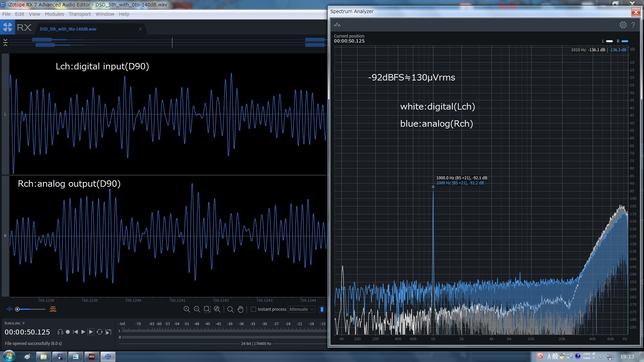This screenshot has width=644, height=362.
Task: Click the R channel label of waveform
Action: [5, 236]
